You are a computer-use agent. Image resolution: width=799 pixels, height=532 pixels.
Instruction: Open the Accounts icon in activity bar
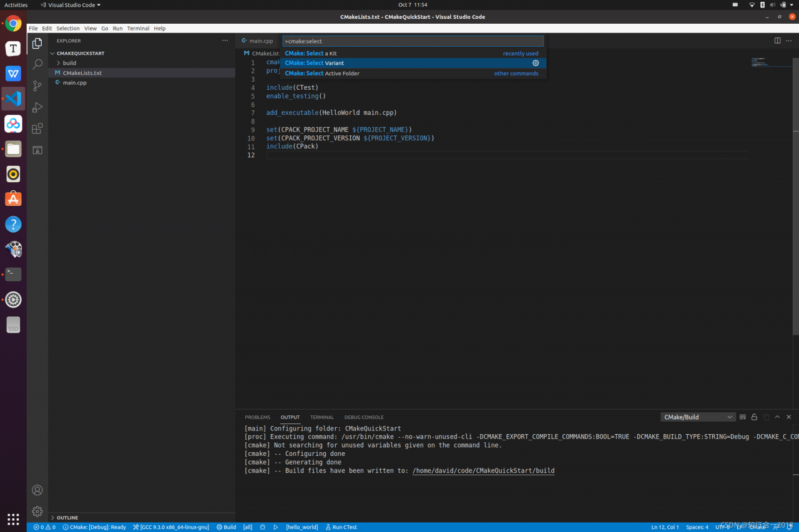(37, 490)
